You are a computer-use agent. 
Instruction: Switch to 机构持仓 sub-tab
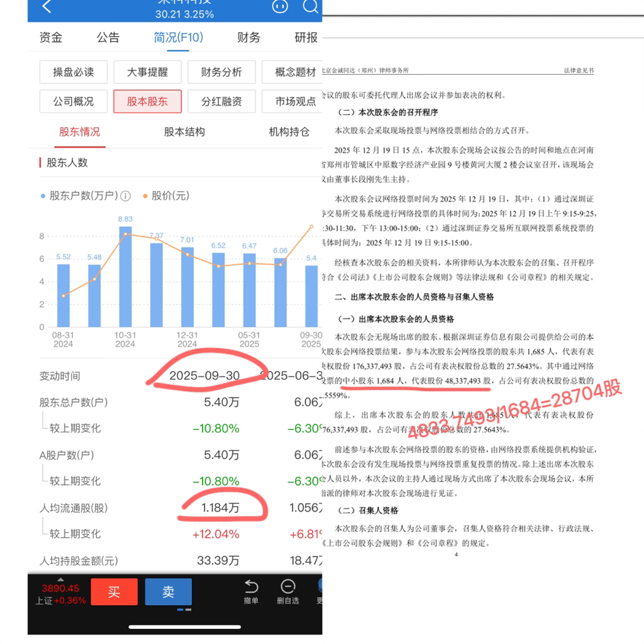coord(289,132)
